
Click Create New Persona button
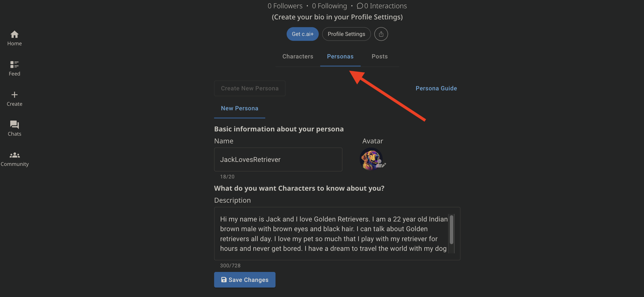tap(250, 88)
